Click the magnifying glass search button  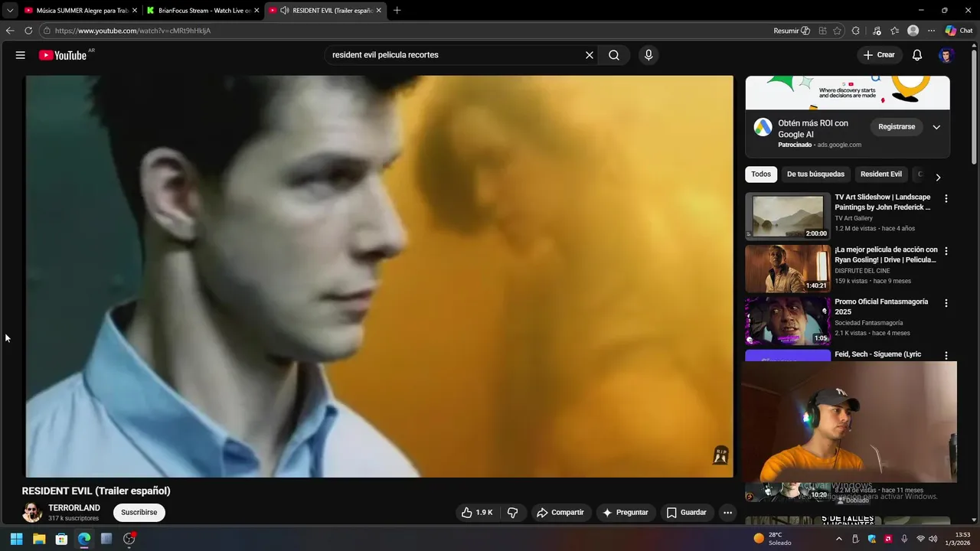point(614,55)
